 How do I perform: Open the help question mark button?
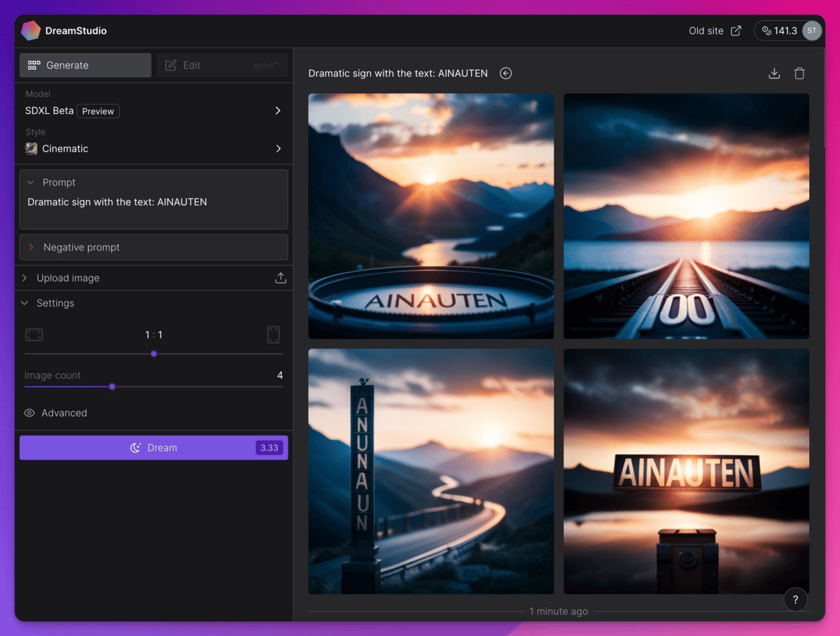[x=795, y=600]
